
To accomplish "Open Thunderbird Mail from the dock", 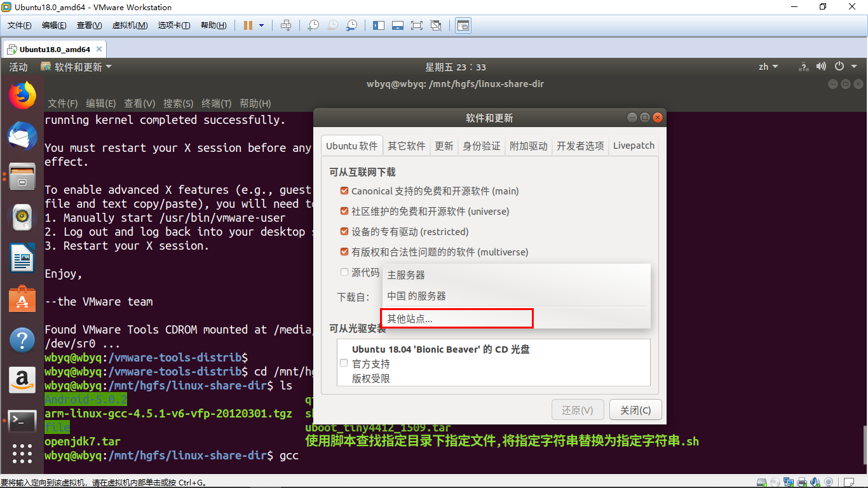I will pyautogui.click(x=22, y=135).
